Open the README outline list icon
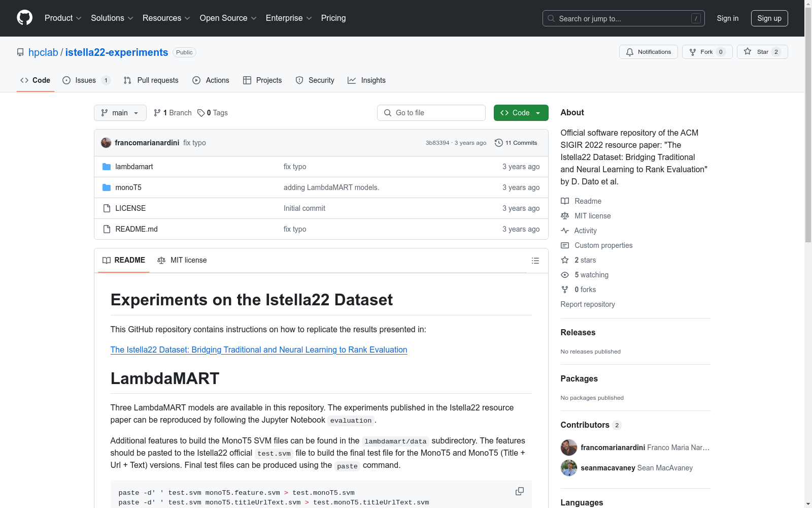812x508 pixels. (535, 261)
